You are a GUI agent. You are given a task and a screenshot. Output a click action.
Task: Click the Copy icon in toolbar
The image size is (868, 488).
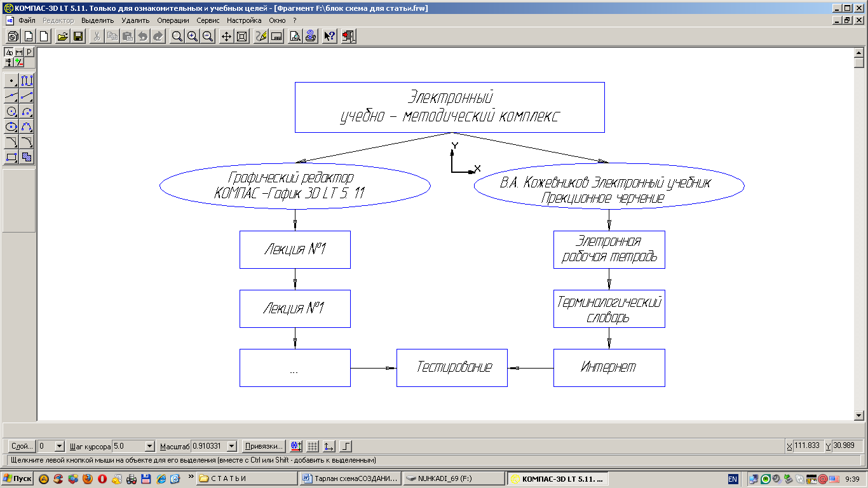(x=112, y=36)
